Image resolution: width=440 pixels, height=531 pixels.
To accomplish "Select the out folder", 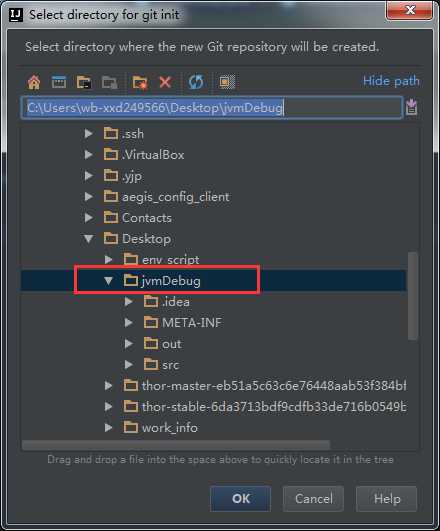I will click(162, 344).
